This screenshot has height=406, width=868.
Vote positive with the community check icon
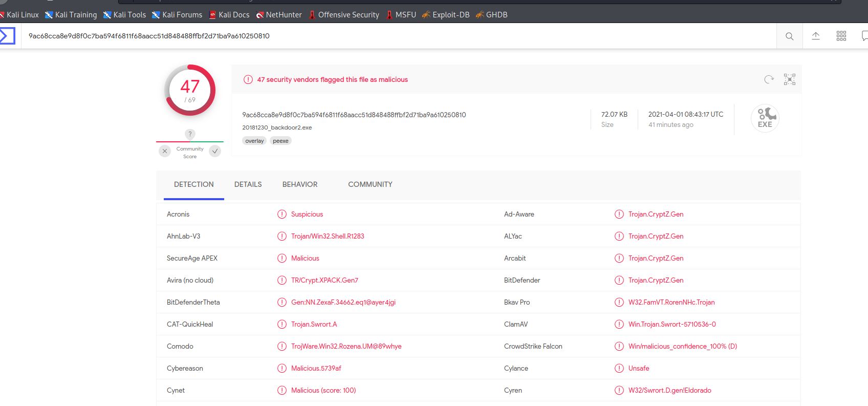215,151
